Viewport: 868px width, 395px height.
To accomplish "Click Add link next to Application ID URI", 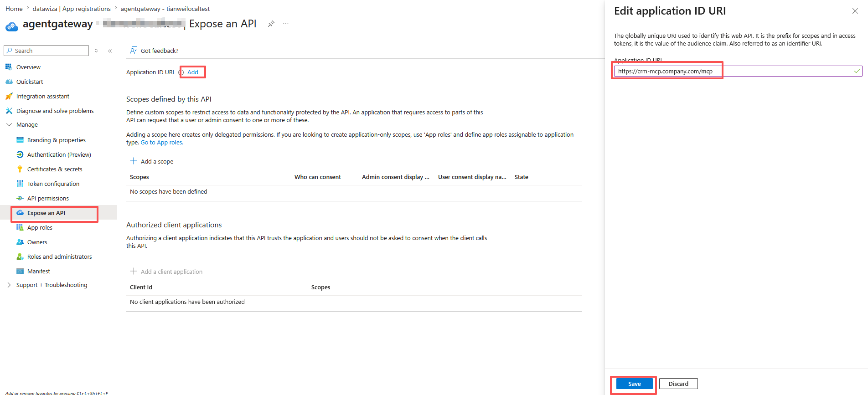I will (193, 72).
